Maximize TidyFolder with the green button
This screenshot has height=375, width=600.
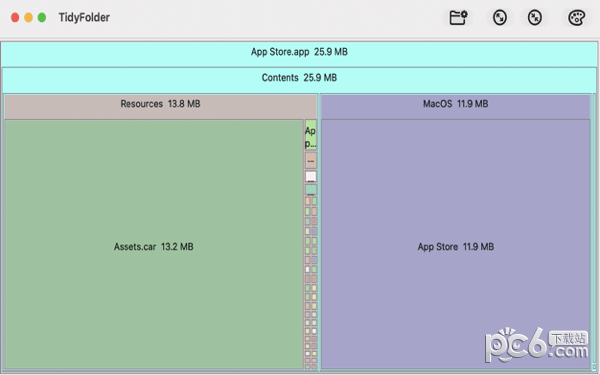42,18
